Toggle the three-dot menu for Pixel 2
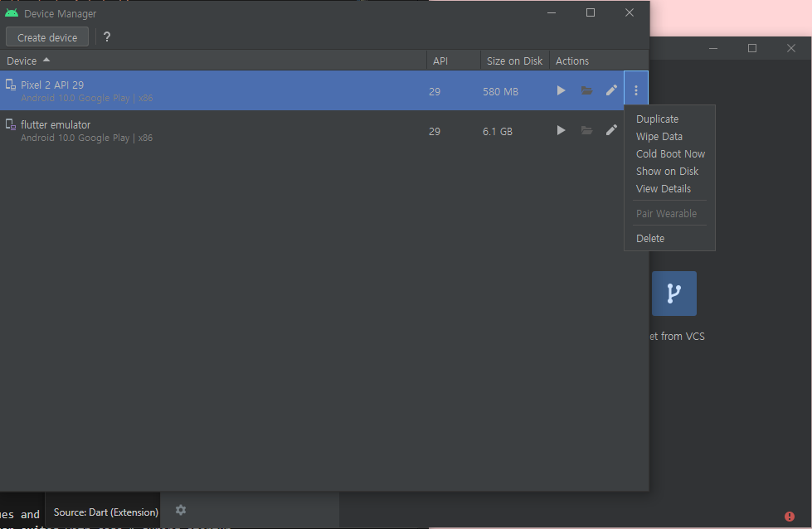The height and width of the screenshot is (529, 812). coord(636,90)
